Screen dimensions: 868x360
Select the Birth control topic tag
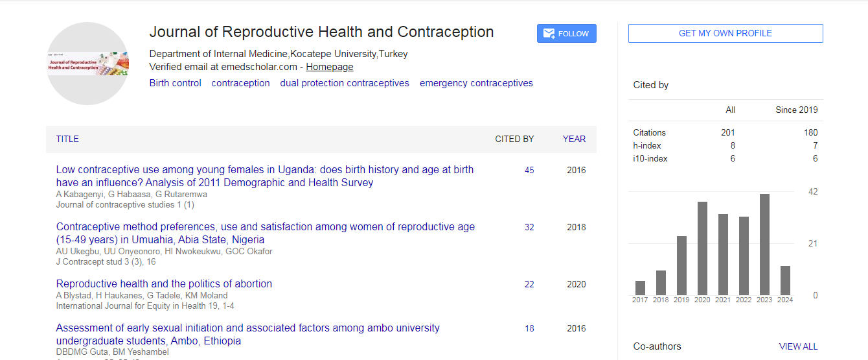click(175, 83)
